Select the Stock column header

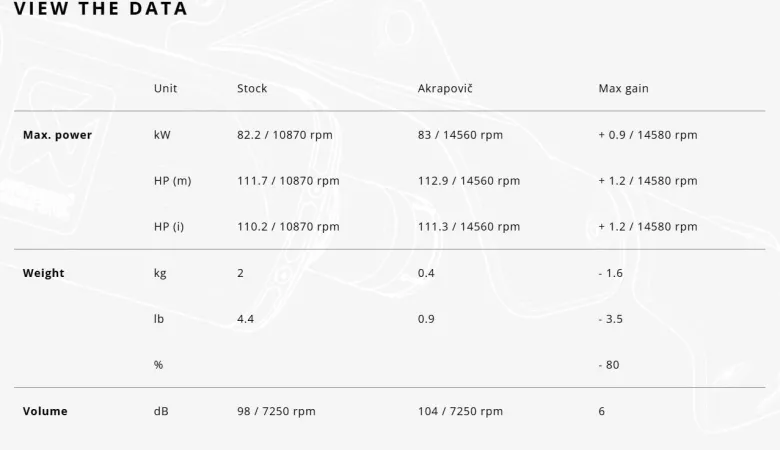(252, 89)
